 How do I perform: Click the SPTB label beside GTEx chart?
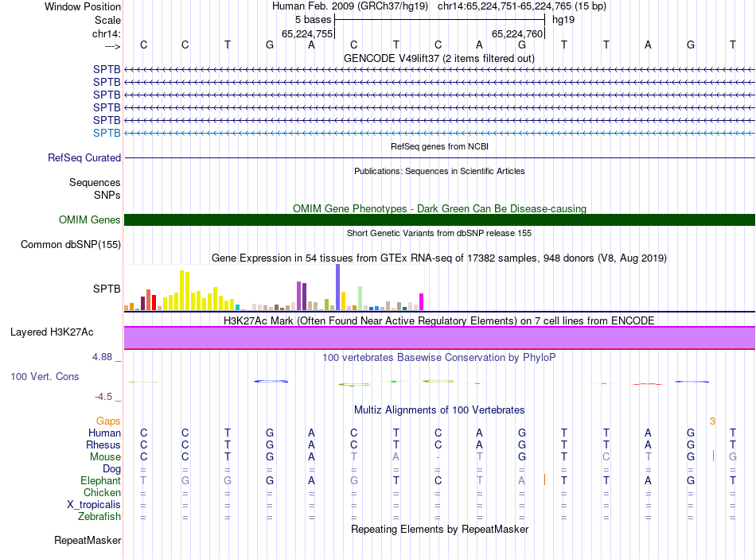tap(107, 289)
